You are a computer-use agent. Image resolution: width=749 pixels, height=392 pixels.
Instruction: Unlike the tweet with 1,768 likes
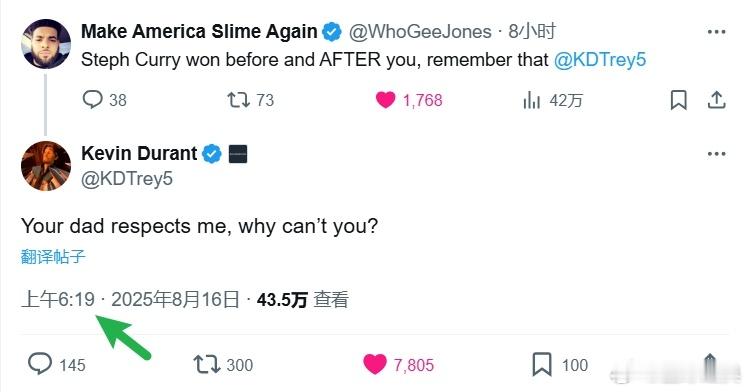point(409,100)
